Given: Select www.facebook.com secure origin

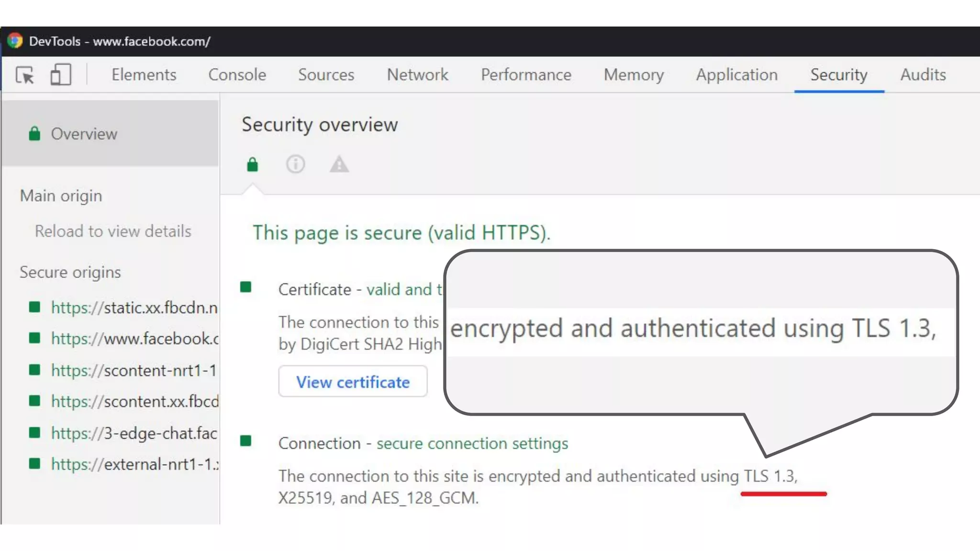Looking at the screenshot, I should (x=134, y=339).
